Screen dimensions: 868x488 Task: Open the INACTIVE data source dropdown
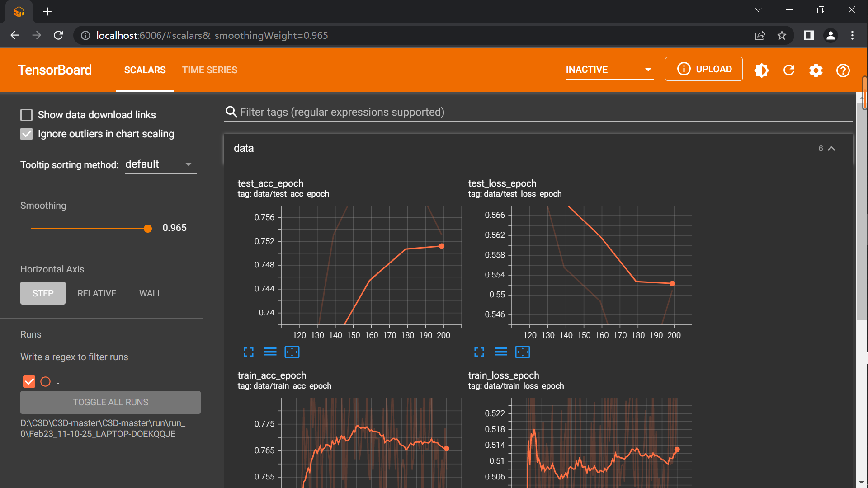click(x=609, y=70)
